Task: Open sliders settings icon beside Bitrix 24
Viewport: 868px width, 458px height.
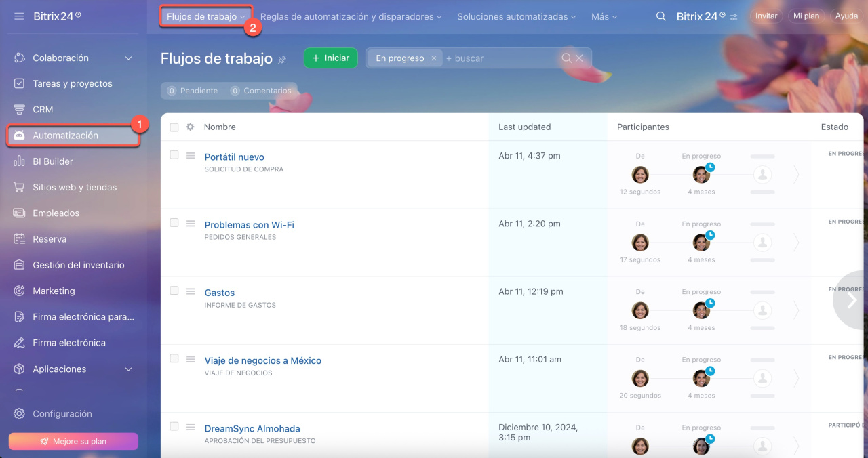Action: click(x=734, y=17)
